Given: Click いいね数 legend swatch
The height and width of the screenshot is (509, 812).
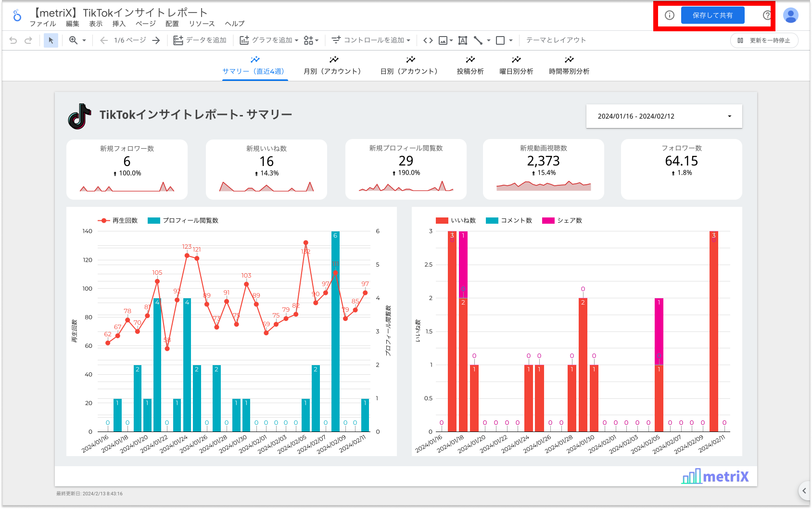Looking at the screenshot, I should [x=442, y=221].
